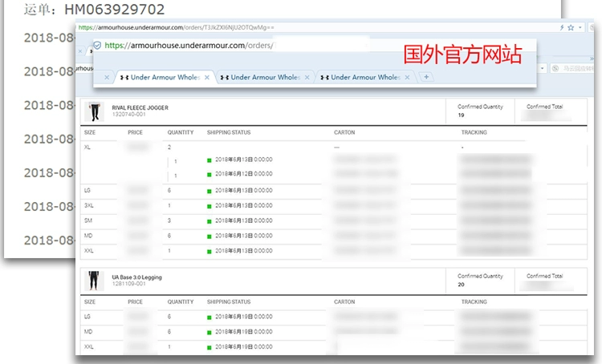Viewport: 602px width, 364px height.
Task: Click SHIPPING STATUS header in Jogger table
Action: 229,132
